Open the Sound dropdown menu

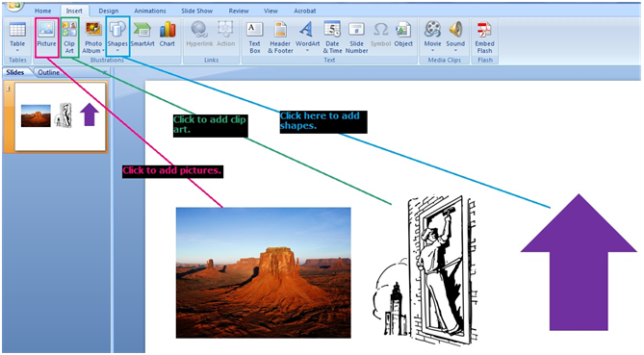[x=455, y=50]
